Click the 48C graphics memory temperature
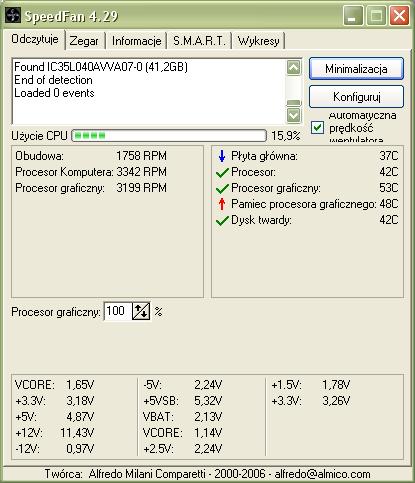Image resolution: width=415 pixels, height=483 pixels. pos(389,204)
